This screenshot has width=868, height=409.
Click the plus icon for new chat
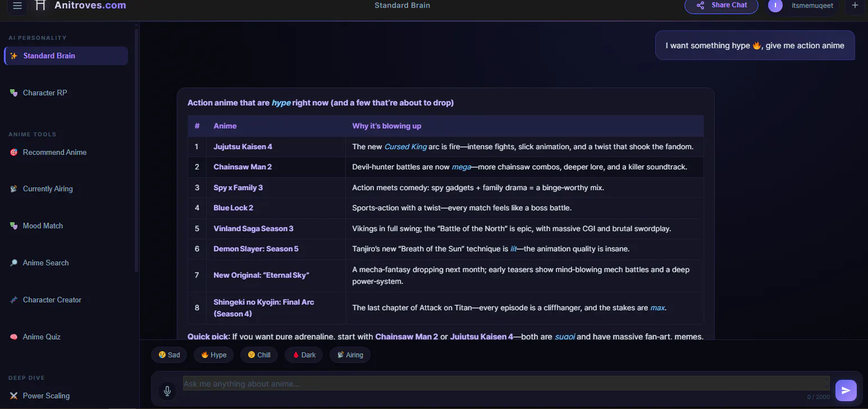tap(855, 6)
